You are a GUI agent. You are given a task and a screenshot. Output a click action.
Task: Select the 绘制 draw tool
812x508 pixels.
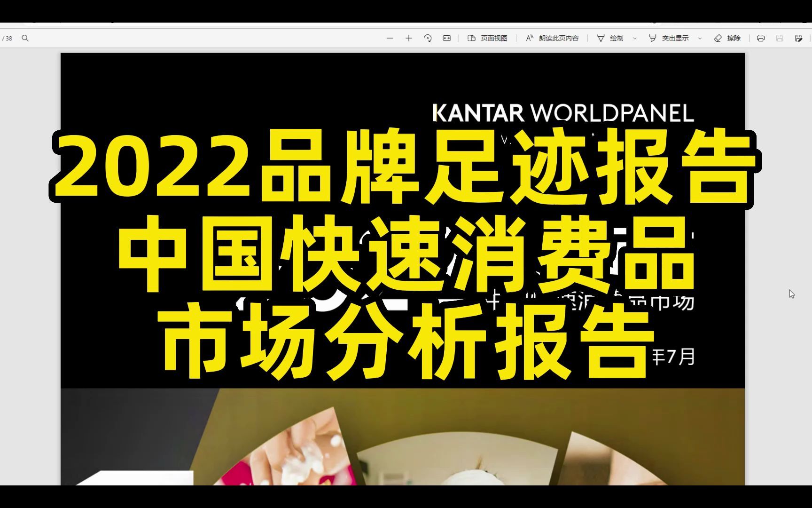(x=610, y=38)
